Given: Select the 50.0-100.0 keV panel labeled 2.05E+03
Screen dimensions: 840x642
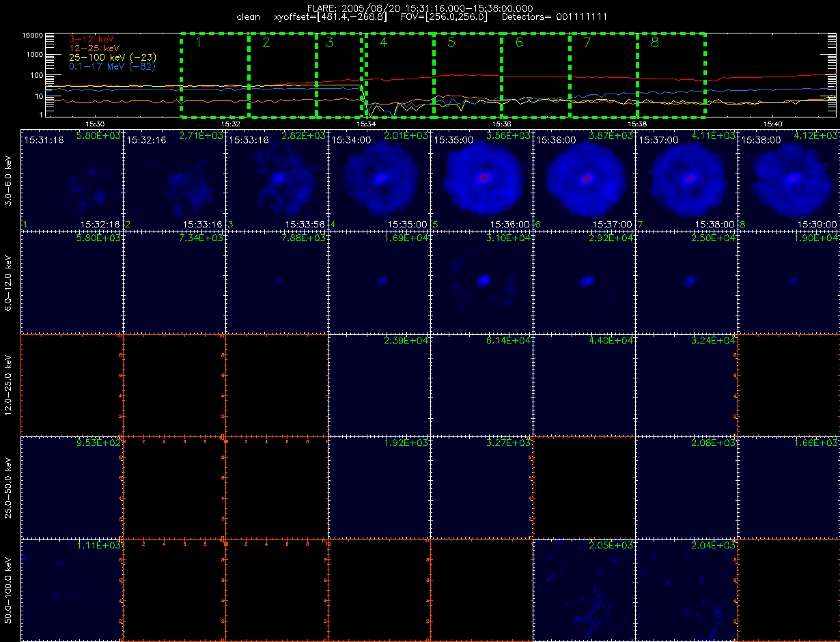Looking at the screenshot, I should click(584, 589).
